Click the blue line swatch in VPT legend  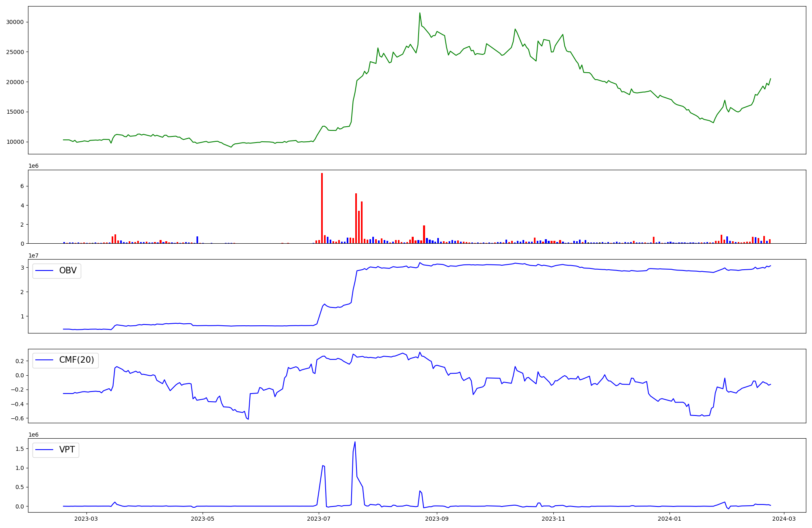(x=45, y=450)
